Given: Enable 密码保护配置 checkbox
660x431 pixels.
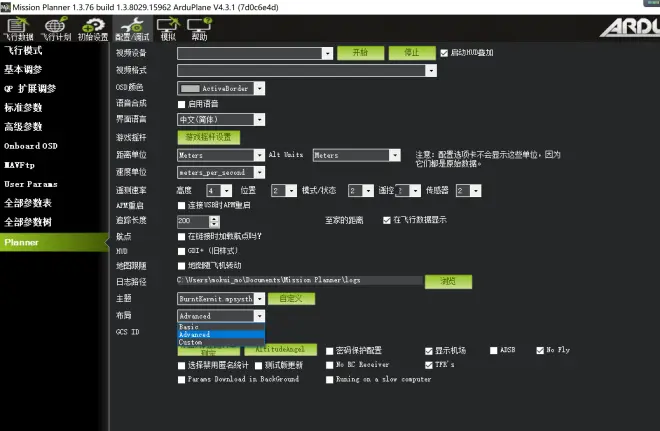Looking at the screenshot, I should coord(330,351).
